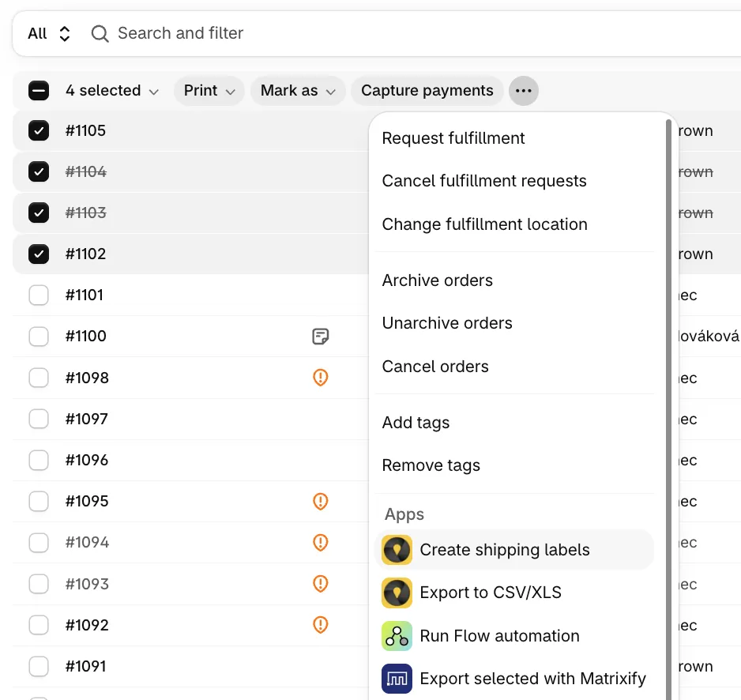This screenshot has width=741, height=700.
Task: Click the warning icon on order #1095
Action: point(321,501)
